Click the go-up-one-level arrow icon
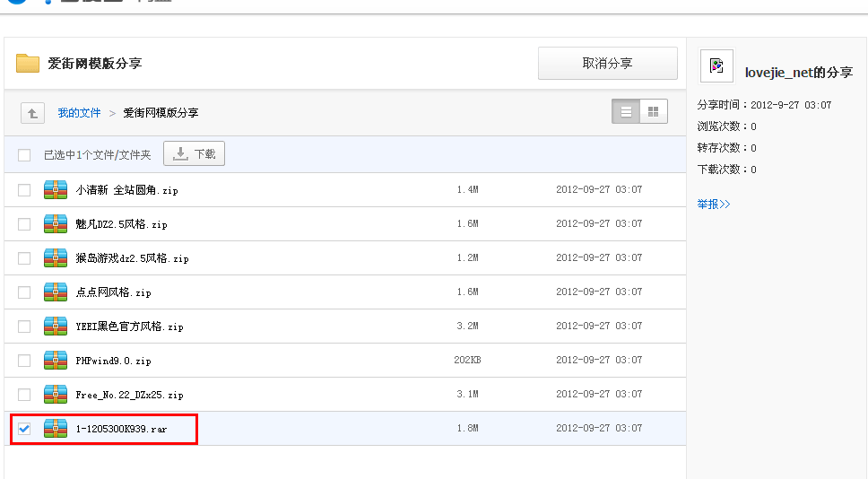Viewport: 868px width, 479px height. pyautogui.click(x=32, y=113)
